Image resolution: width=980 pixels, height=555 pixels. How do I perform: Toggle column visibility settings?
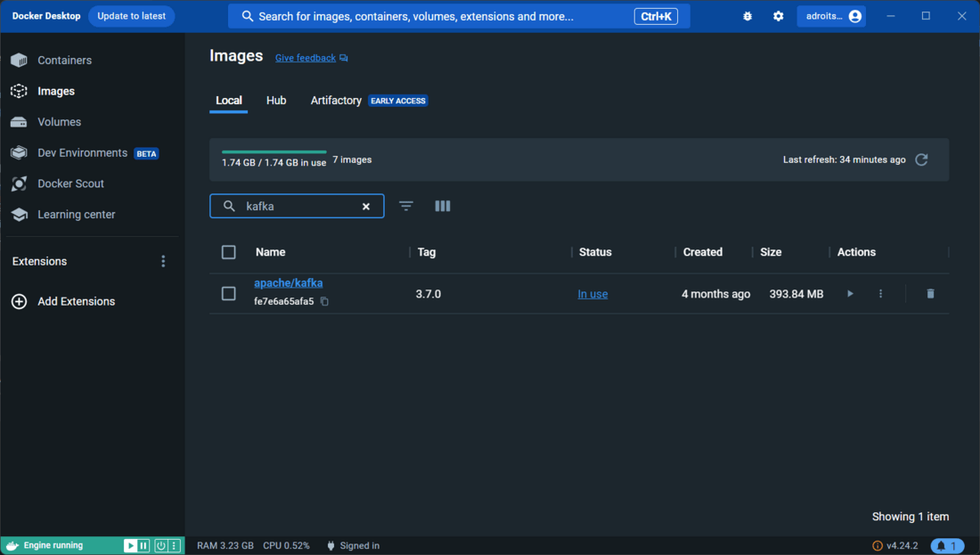tap(443, 206)
